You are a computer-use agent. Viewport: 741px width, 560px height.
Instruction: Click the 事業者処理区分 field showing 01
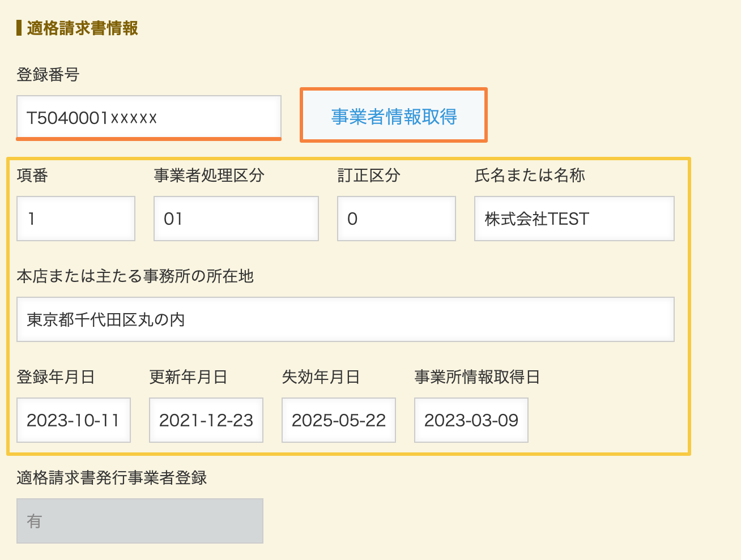(236, 219)
